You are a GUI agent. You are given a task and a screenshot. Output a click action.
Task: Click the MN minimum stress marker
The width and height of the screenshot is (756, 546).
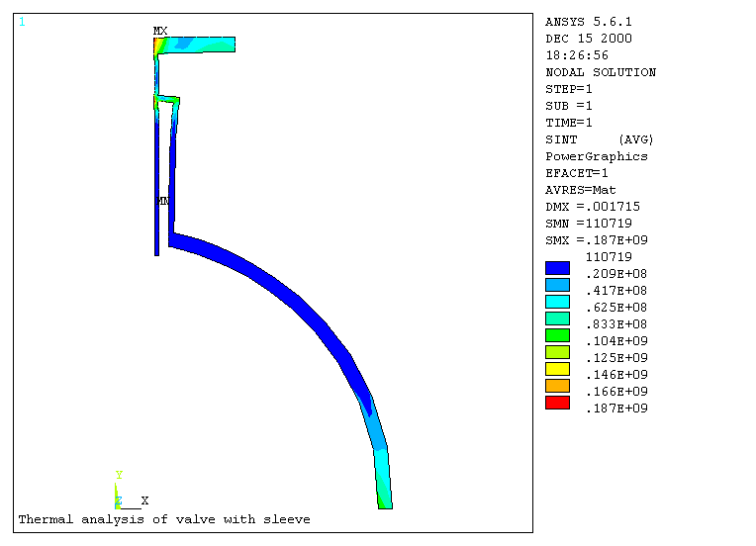163,201
